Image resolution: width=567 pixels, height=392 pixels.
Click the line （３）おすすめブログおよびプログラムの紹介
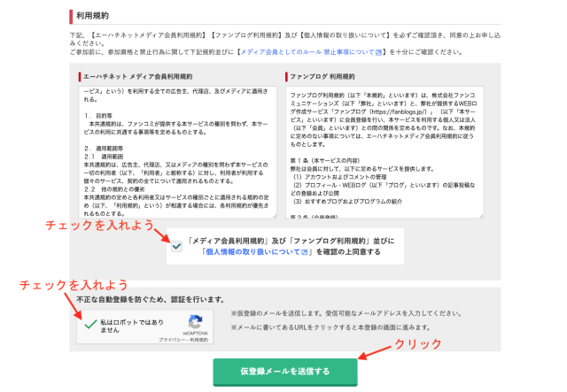tap(346, 201)
